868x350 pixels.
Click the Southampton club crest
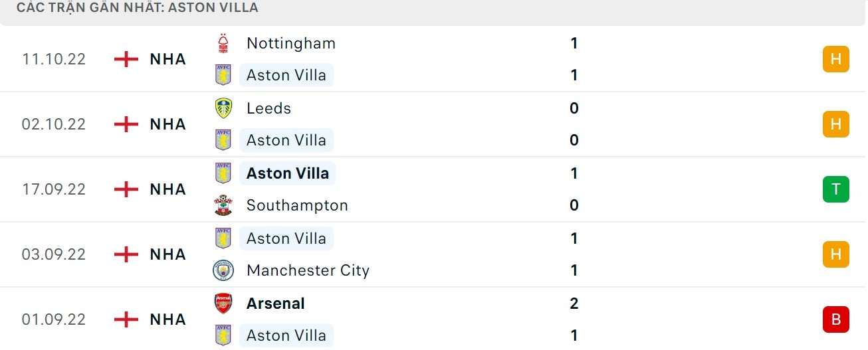click(x=223, y=205)
